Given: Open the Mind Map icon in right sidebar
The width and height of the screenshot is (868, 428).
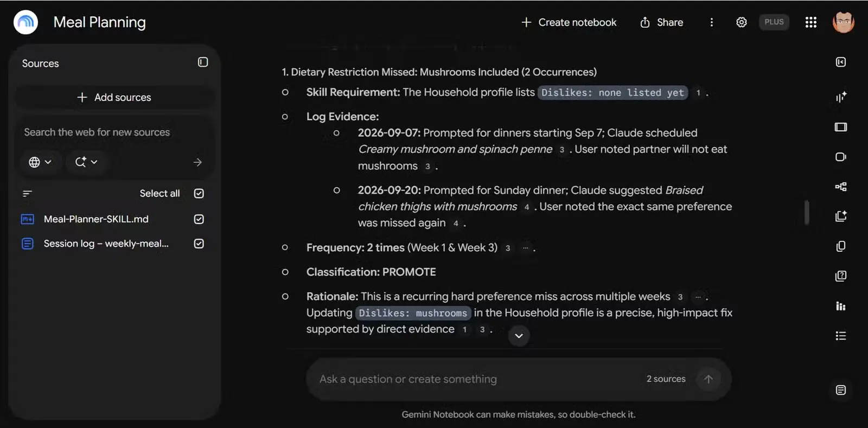Looking at the screenshot, I should 841,187.
